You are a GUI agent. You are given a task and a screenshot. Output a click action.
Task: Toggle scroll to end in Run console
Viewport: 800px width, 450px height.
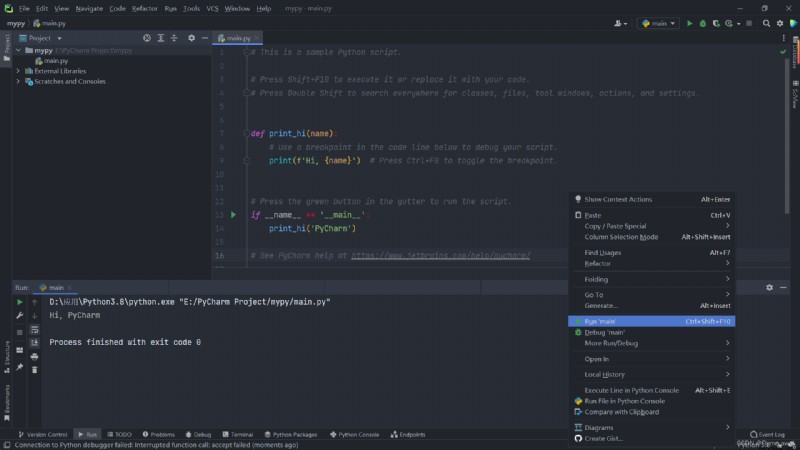pos(34,343)
